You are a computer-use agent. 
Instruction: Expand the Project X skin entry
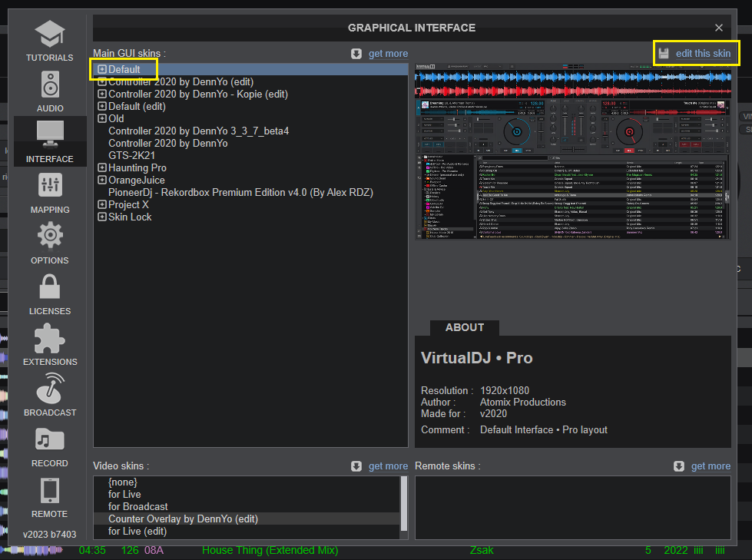[x=101, y=204]
